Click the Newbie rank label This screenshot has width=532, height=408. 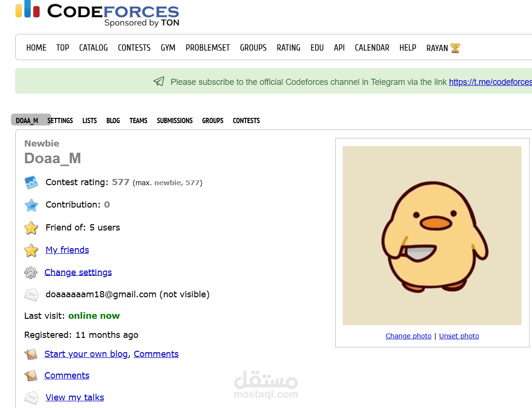[42, 143]
